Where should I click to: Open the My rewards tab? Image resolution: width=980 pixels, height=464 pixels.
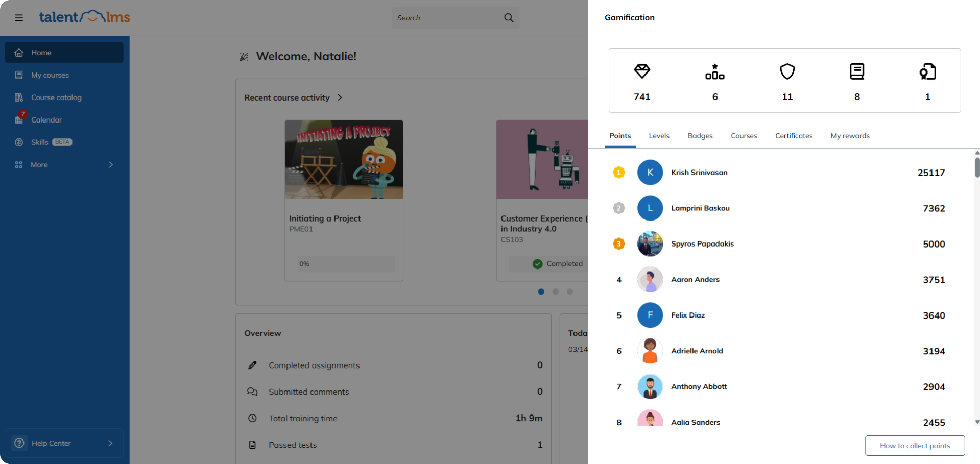[850, 136]
